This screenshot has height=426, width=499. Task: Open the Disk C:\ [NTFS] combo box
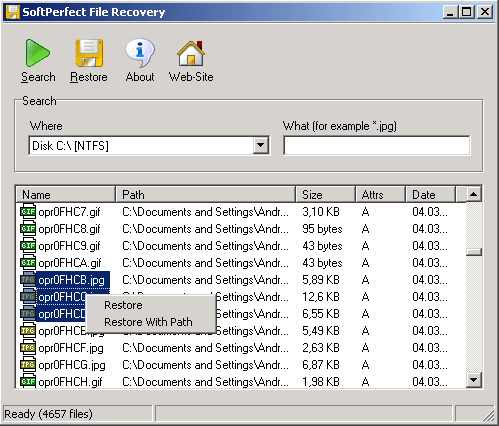[149, 145]
